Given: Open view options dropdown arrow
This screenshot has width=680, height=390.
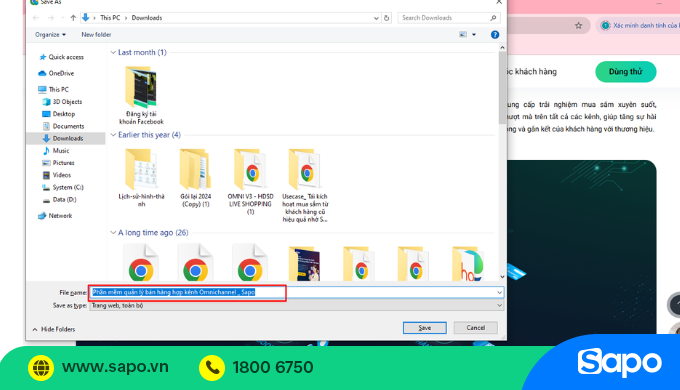Looking at the screenshot, I should point(474,34).
